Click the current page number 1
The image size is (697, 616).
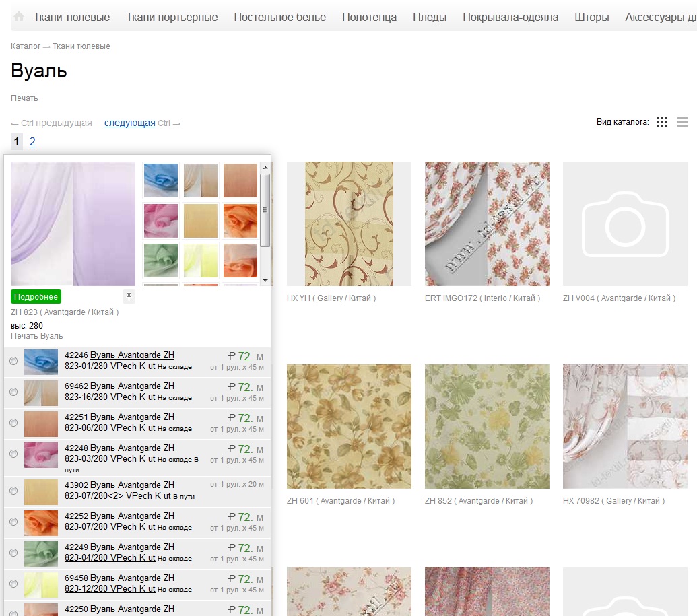pos(17,142)
